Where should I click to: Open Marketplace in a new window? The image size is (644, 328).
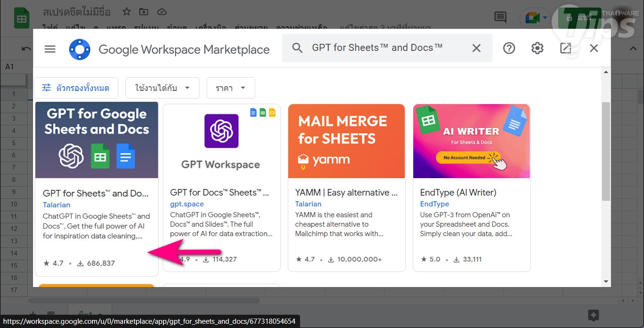[x=566, y=48]
